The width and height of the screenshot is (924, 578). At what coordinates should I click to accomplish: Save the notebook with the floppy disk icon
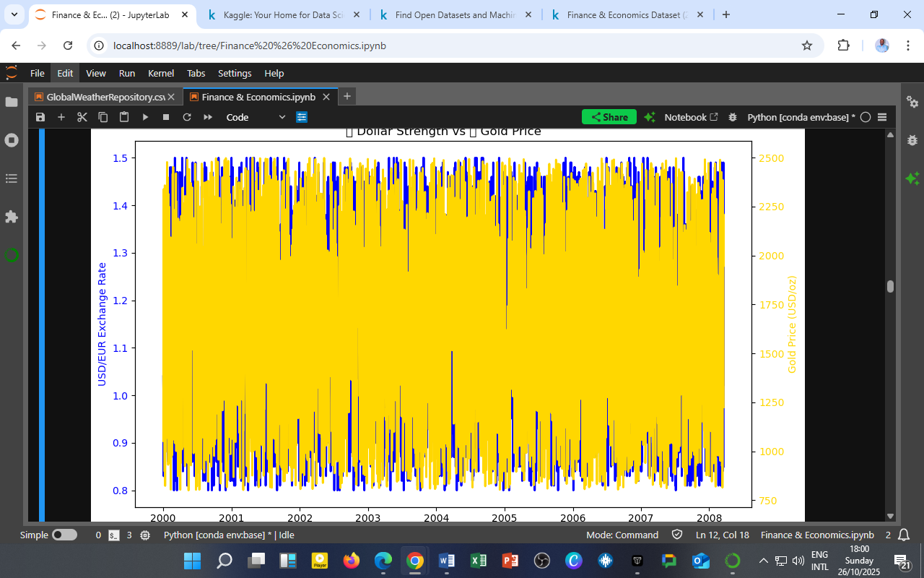pos(40,117)
